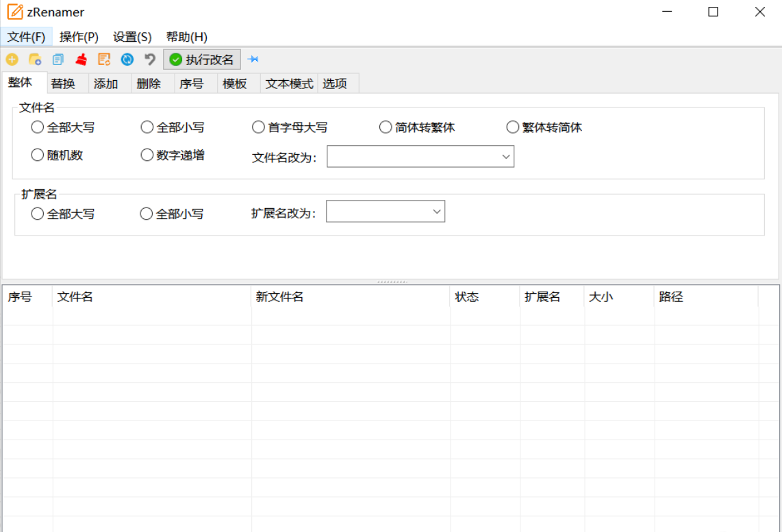Enable the 简体转繁体 conversion option
The image size is (782, 532).
(x=385, y=127)
